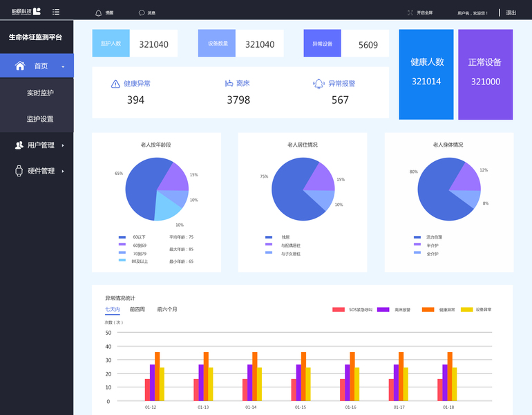This screenshot has height=415, width=532.
Task: Click the 567 alarm count
Action: coord(340,100)
